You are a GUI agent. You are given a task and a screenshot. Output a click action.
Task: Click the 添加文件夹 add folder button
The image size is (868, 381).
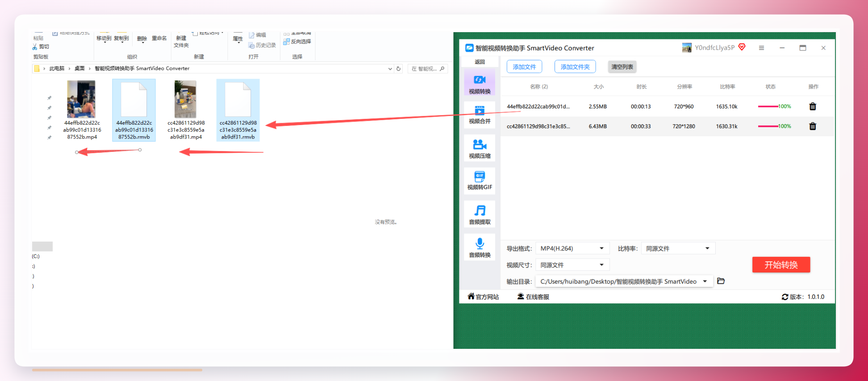(575, 67)
